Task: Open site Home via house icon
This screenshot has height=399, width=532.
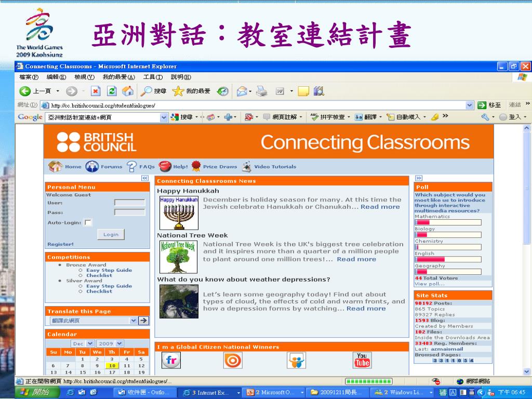Action: click(55, 166)
